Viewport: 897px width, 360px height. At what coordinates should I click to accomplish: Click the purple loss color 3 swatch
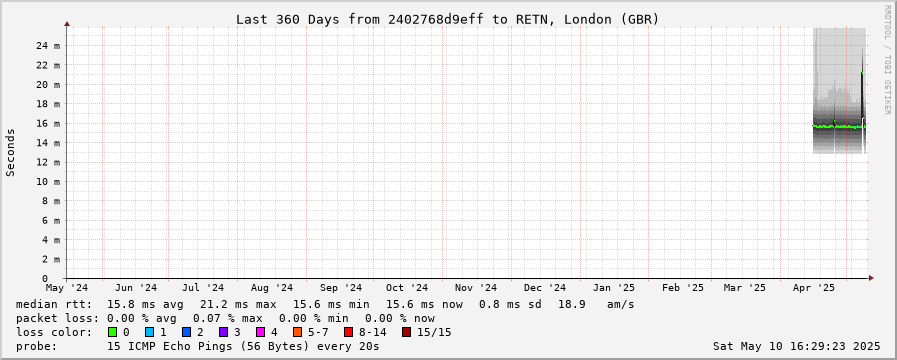click(223, 332)
